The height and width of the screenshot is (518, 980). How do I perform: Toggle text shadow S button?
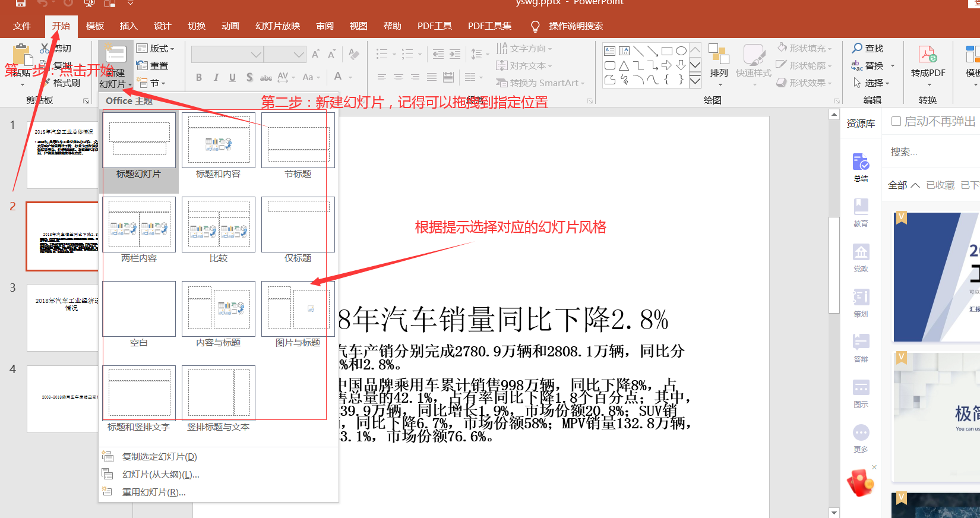click(x=249, y=77)
